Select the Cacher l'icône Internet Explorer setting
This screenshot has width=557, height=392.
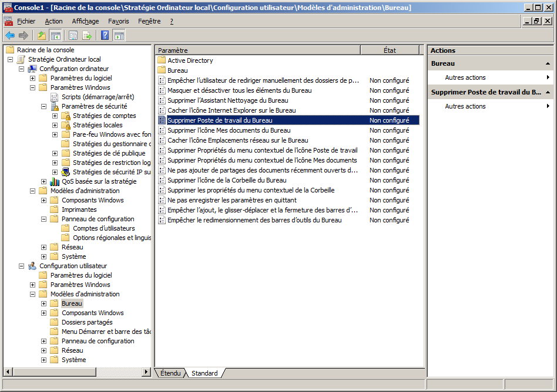[x=231, y=110]
